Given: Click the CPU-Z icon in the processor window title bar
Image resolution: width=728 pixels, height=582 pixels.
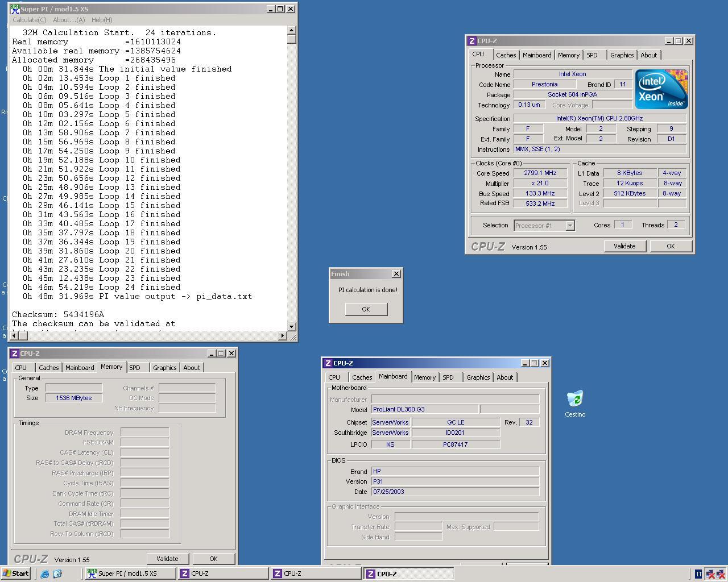Looking at the screenshot, I should tap(471, 41).
